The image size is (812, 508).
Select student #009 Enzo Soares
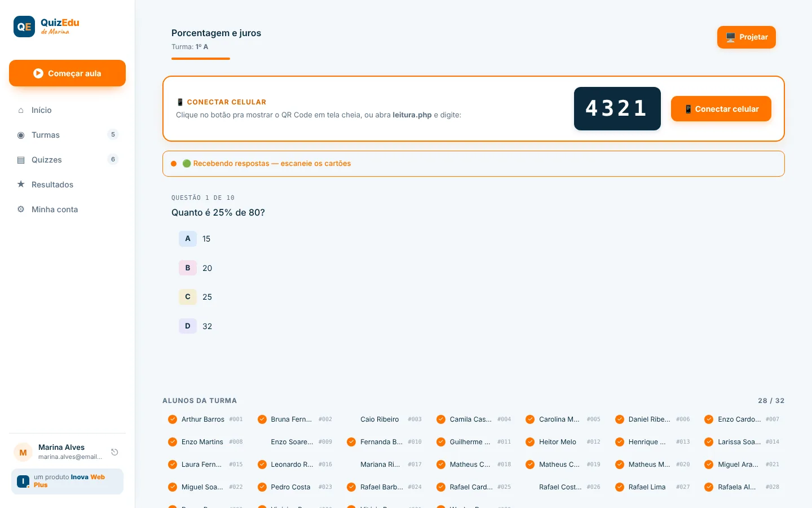click(295, 442)
